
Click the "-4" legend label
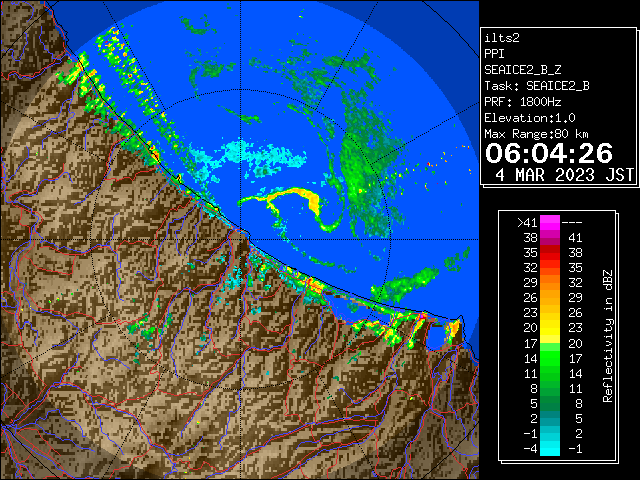[530, 448]
